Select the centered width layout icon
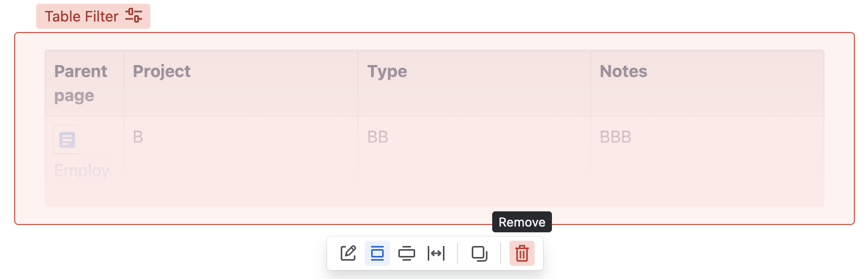The height and width of the screenshot is (279, 868). click(377, 253)
